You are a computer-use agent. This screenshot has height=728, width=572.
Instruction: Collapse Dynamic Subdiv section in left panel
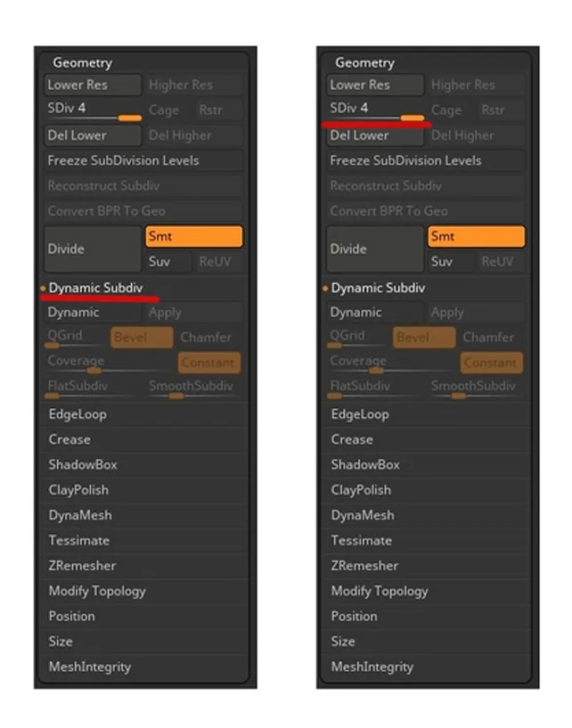[95, 288]
